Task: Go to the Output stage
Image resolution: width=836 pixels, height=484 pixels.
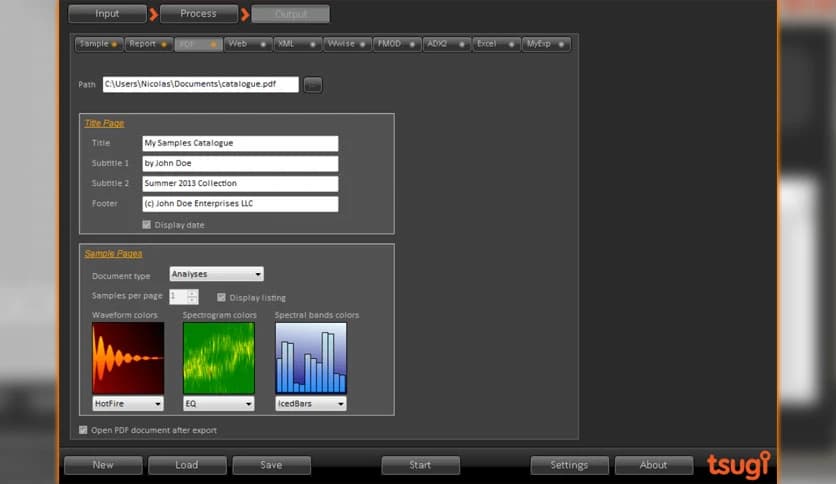Action: coord(291,14)
